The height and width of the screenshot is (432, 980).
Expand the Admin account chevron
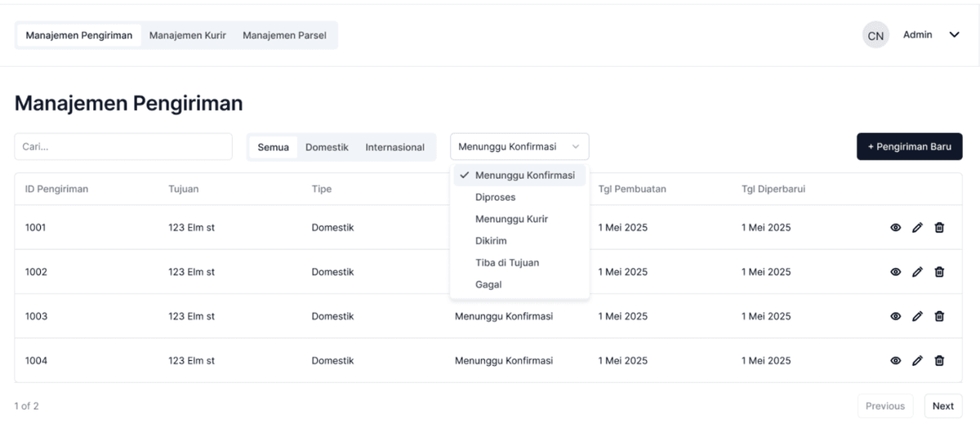(954, 35)
